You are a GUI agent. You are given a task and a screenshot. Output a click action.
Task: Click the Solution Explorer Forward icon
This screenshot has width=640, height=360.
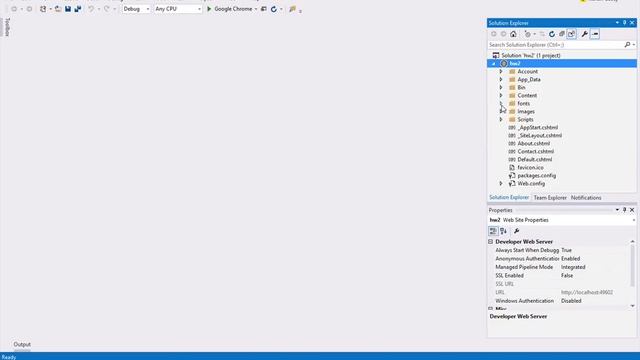[503, 34]
